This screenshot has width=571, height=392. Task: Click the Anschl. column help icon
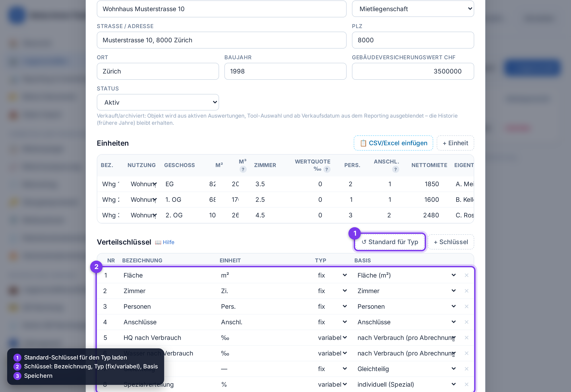coord(395,169)
